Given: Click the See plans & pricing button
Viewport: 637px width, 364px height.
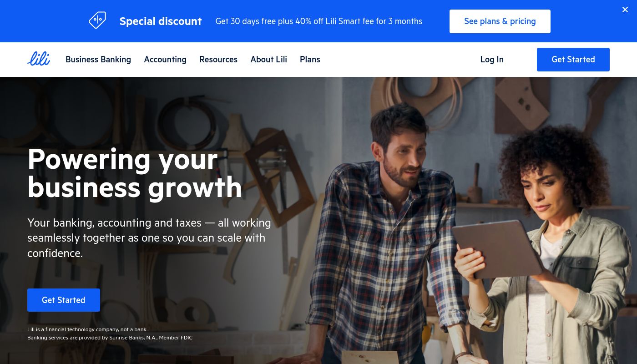Looking at the screenshot, I should click(500, 21).
